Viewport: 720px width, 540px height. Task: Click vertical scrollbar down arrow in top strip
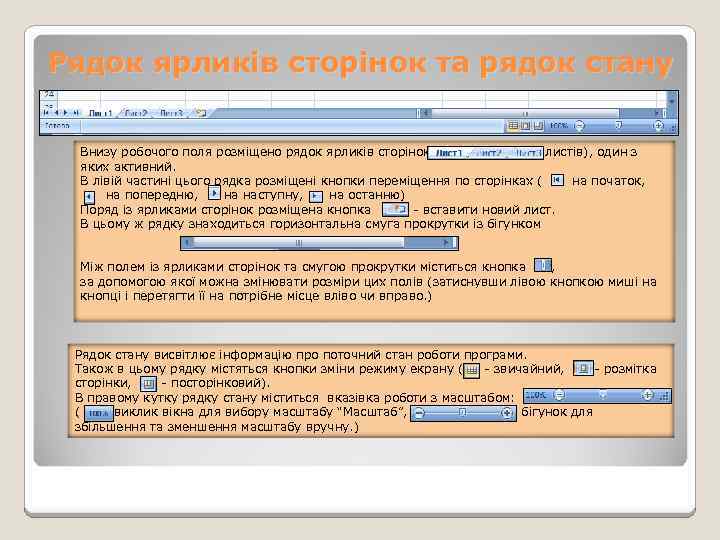coord(672,99)
